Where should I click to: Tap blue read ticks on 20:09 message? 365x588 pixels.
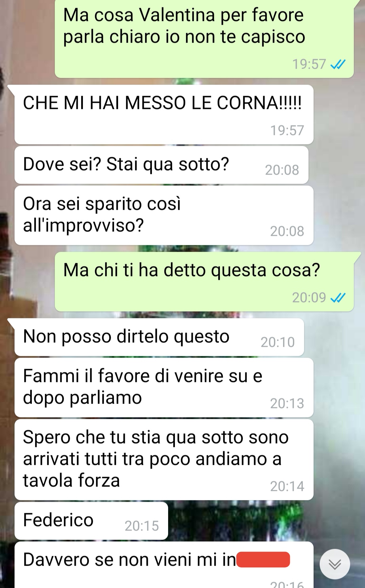(338, 298)
